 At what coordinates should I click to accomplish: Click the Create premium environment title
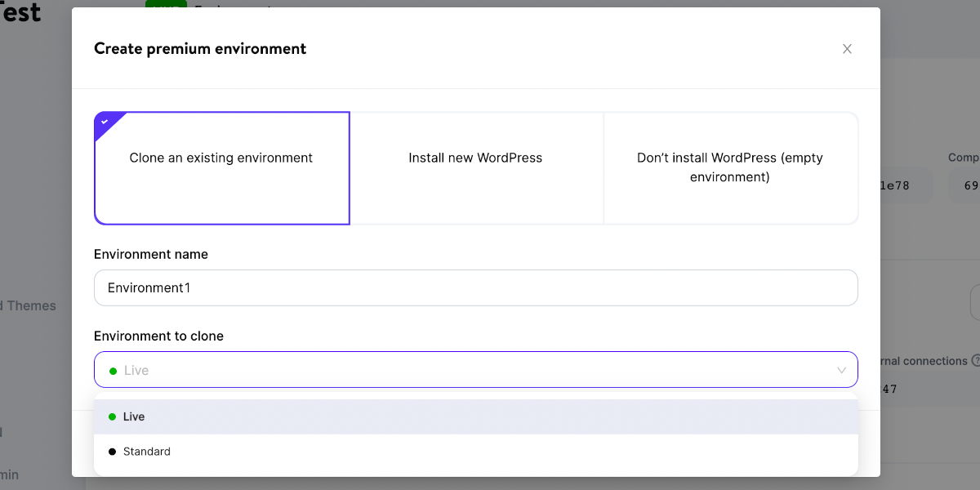200,49
